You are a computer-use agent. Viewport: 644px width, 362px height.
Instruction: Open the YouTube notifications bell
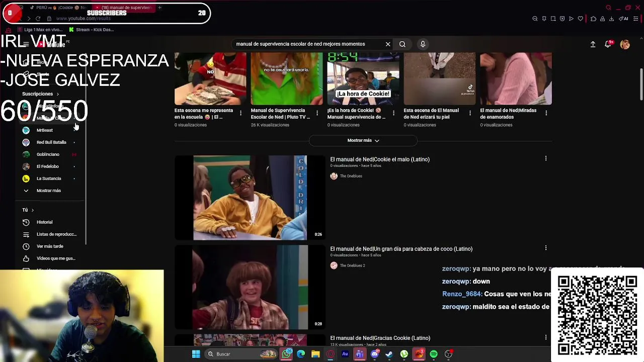608,44
